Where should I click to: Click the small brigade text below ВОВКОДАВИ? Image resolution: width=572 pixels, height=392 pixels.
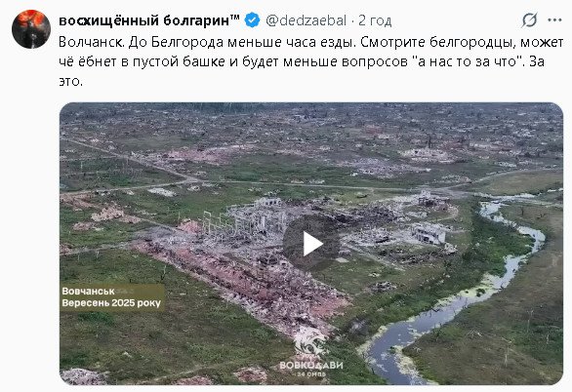point(311,374)
